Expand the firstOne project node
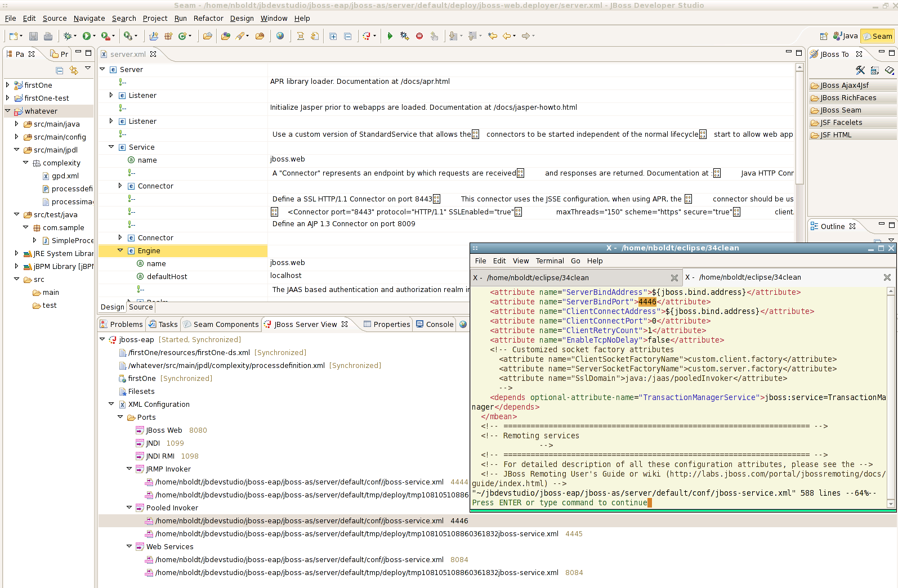The width and height of the screenshot is (898, 588). pos(7,85)
